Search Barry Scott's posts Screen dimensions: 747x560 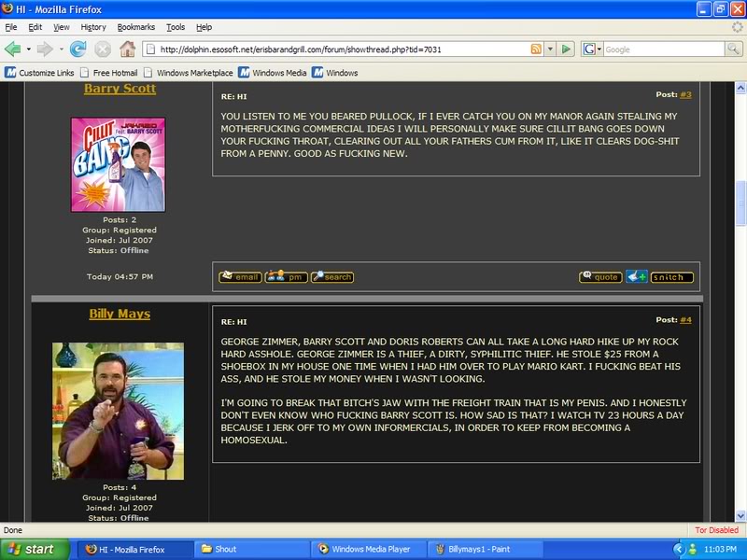coord(332,277)
